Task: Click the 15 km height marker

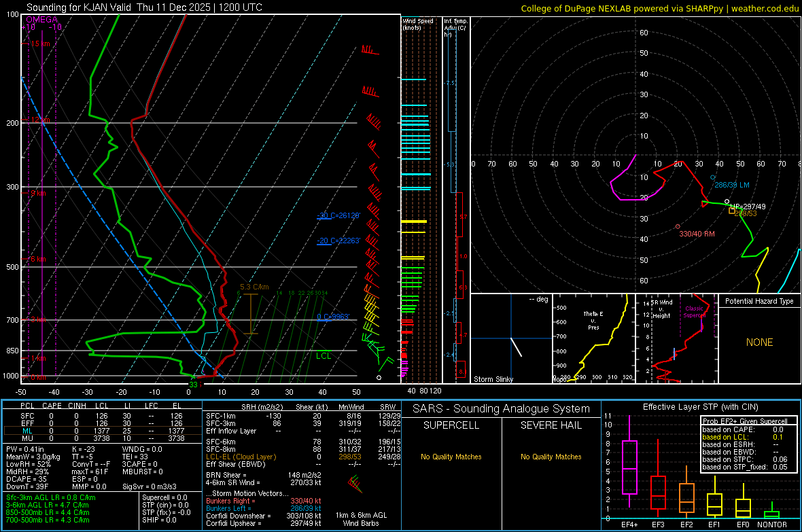Action: pos(40,43)
